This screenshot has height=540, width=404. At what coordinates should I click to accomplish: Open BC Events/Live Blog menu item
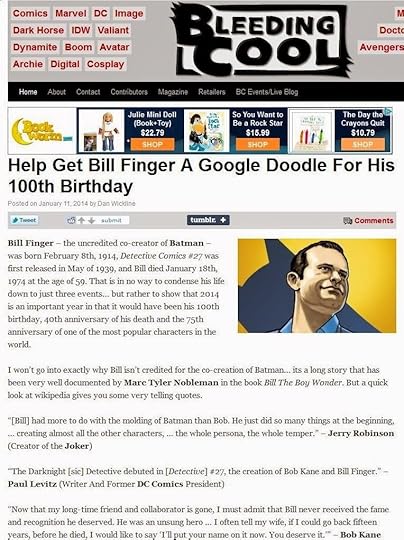(267, 92)
